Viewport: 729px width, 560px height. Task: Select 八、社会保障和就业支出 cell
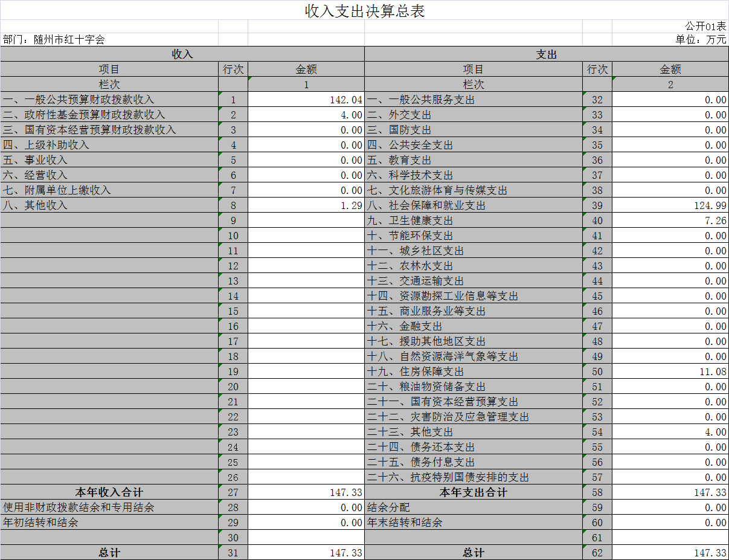coord(474,205)
